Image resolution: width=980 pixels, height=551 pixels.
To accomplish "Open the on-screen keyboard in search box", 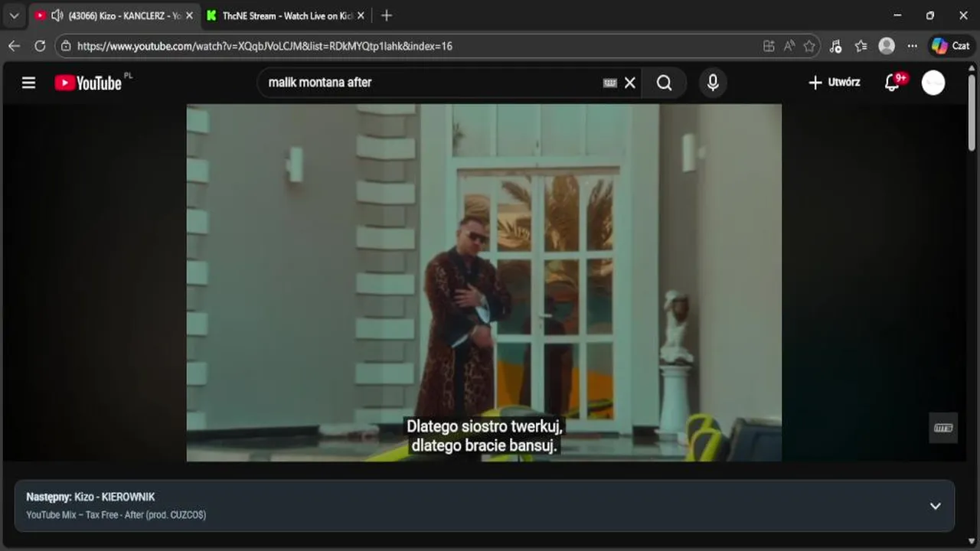I will (x=609, y=83).
